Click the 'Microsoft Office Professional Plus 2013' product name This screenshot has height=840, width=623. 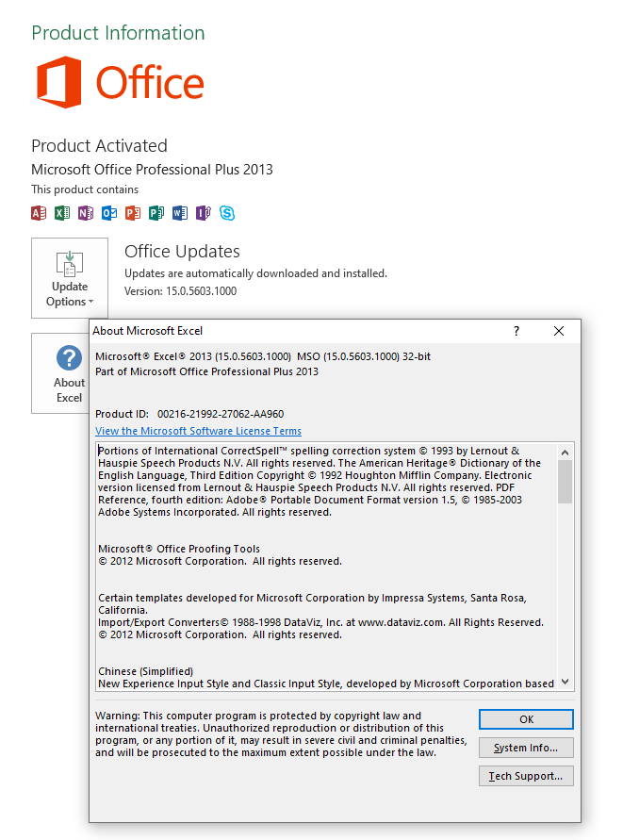(152, 170)
